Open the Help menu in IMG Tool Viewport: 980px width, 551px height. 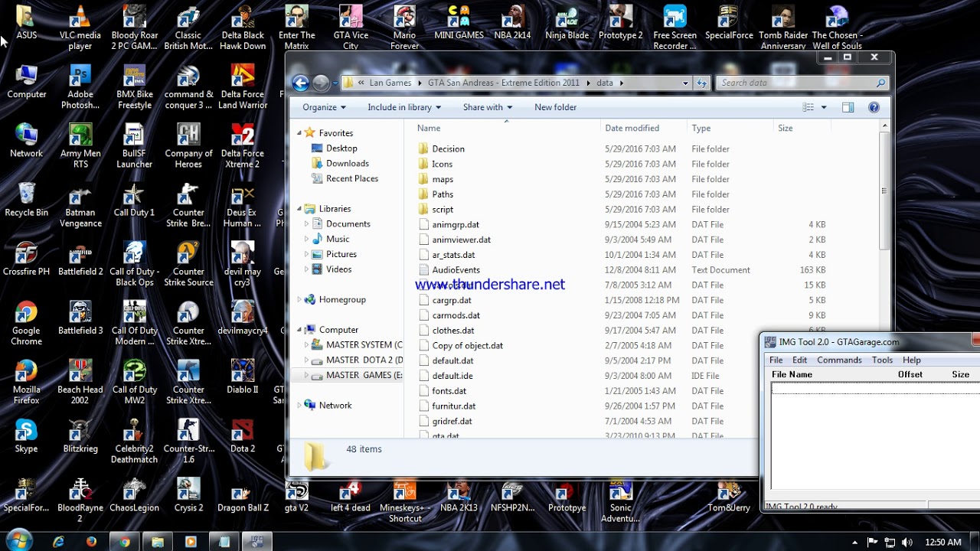point(911,360)
